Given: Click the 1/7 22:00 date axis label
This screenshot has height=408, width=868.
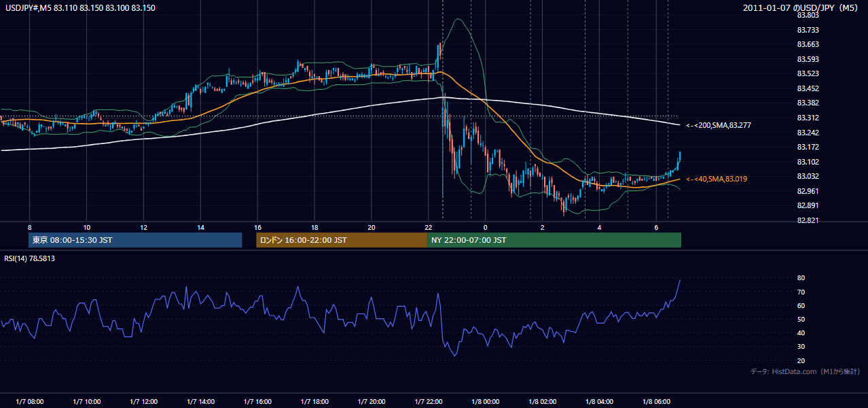Looking at the screenshot, I should (x=429, y=402).
